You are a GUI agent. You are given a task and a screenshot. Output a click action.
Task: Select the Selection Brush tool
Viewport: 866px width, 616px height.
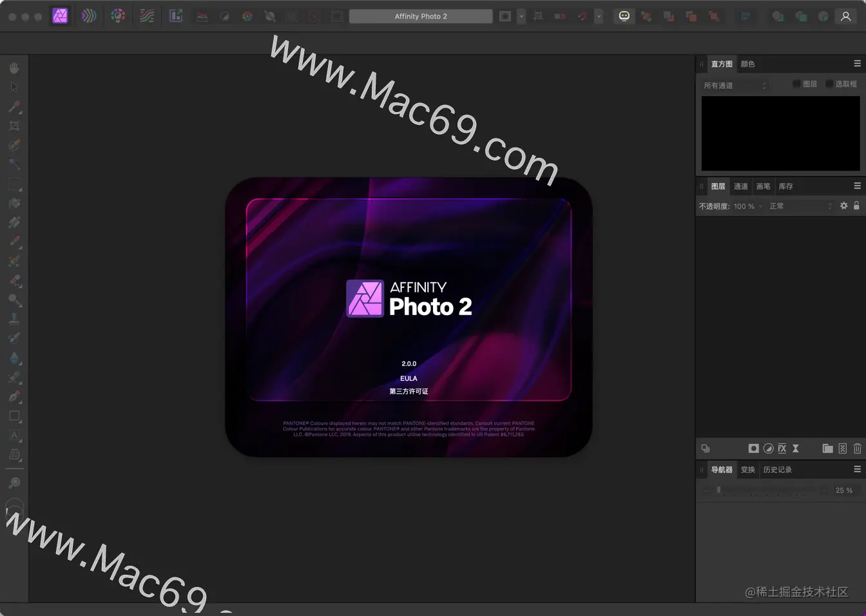(x=14, y=145)
